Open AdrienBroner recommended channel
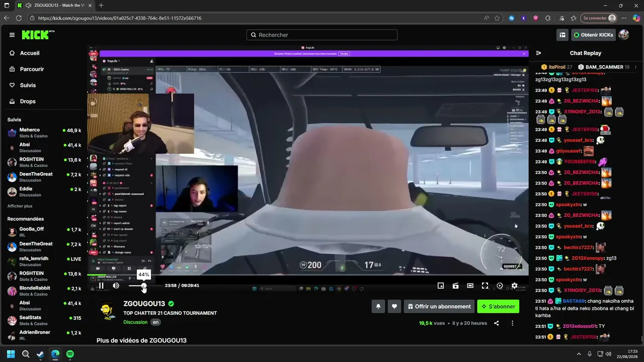This screenshot has height=362, width=644. point(44,335)
